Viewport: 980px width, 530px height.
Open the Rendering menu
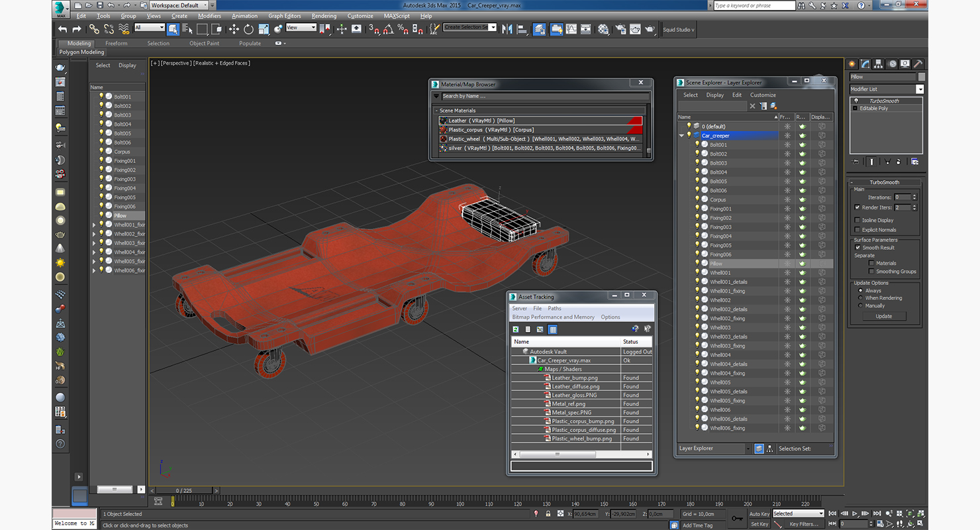coord(324,16)
